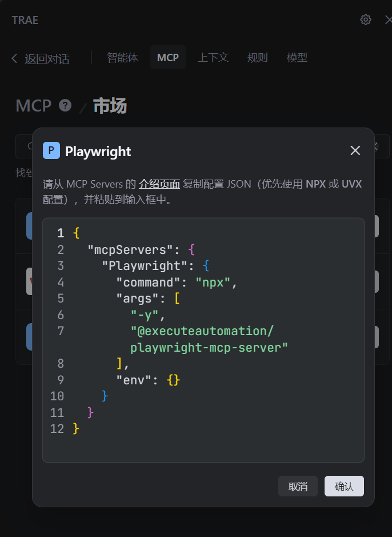Click the 取消 button

pyautogui.click(x=298, y=486)
